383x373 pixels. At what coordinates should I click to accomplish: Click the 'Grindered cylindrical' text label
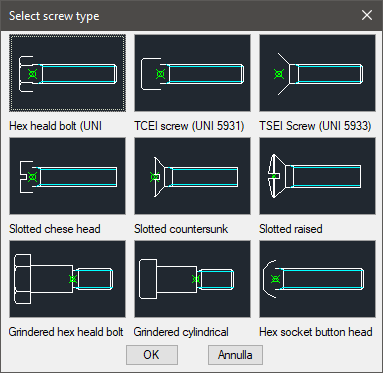(x=181, y=332)
